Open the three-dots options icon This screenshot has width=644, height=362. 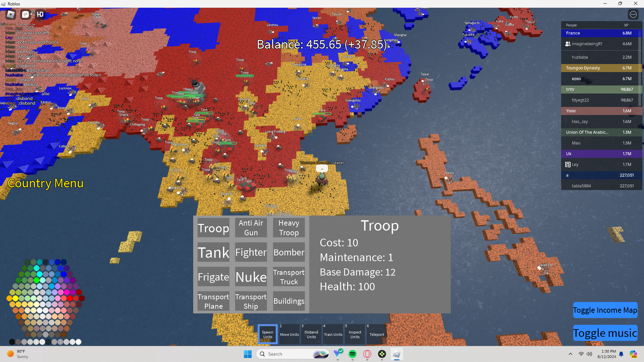633,14
